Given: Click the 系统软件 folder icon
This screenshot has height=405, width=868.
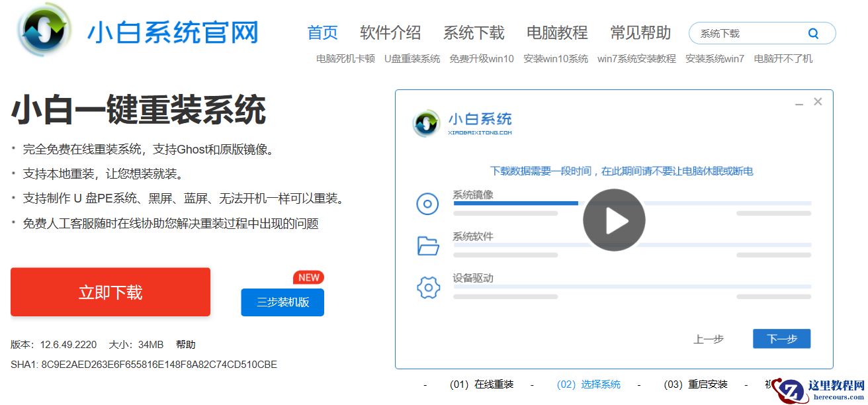Looking at the screenshot, I should (x=427, y=245).
